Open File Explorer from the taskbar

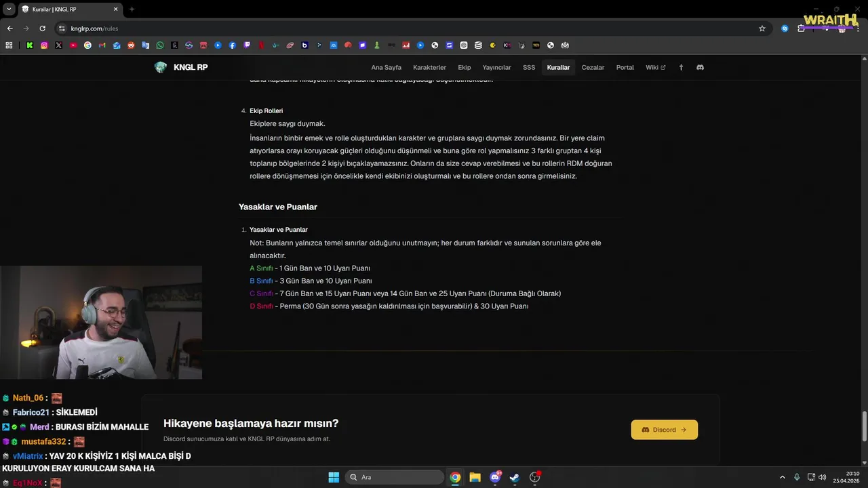tap(475, 477)
